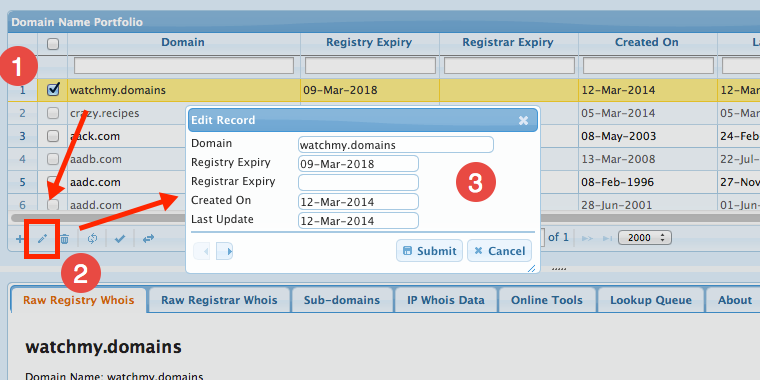Grab the Edit Record dialog resize corner
760x380 pixels.
[x=531, y=268]
